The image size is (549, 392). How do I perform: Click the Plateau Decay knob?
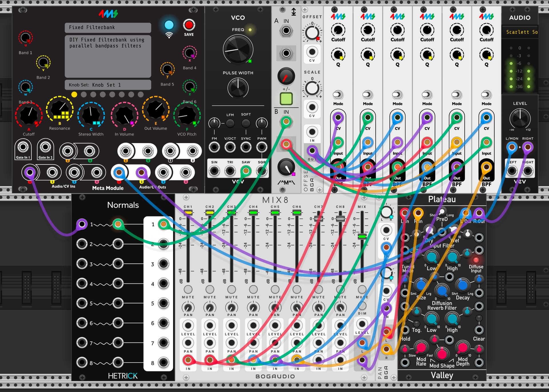pyautogui.click(x=462, y=285)
